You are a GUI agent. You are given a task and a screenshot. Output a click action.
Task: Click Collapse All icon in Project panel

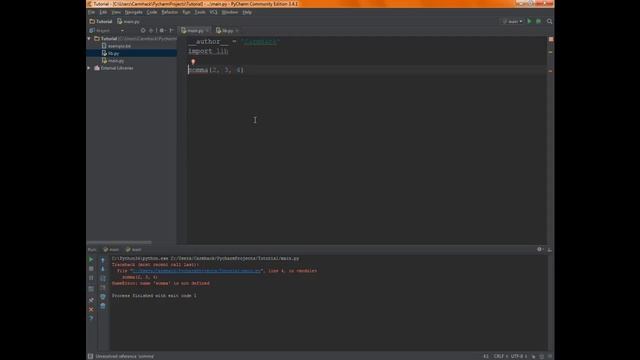pos(151,31)
